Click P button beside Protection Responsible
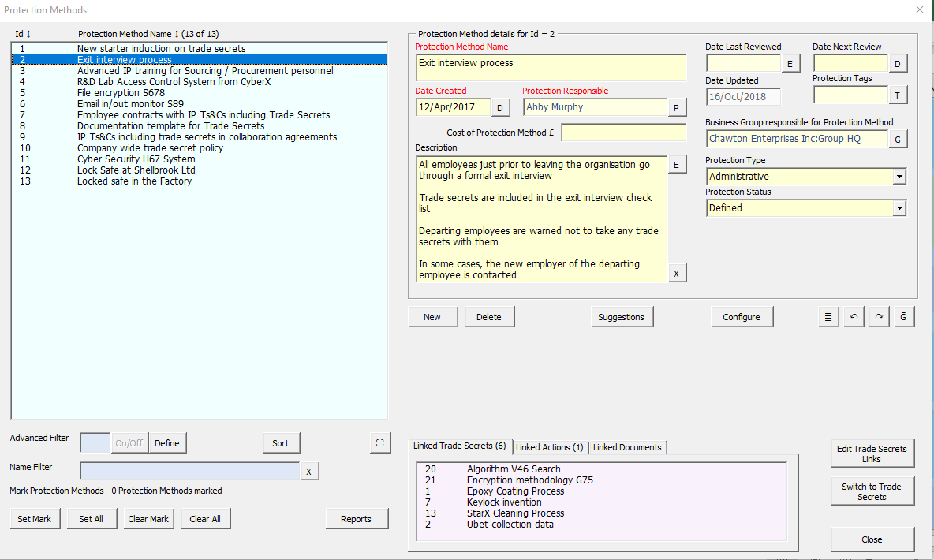The height and width of the screenshot is (560, 934). (x=677, y=107)
